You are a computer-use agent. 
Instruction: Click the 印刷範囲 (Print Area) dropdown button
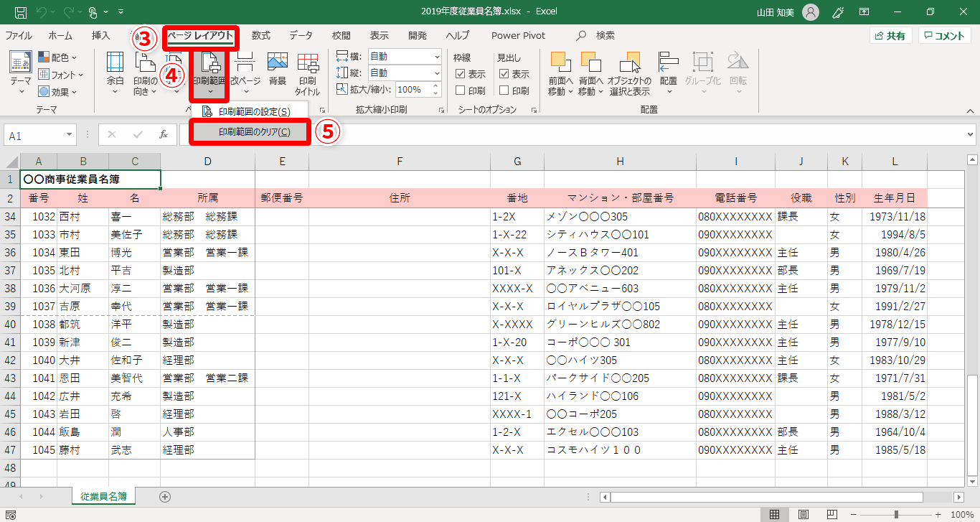pos(209,73)
